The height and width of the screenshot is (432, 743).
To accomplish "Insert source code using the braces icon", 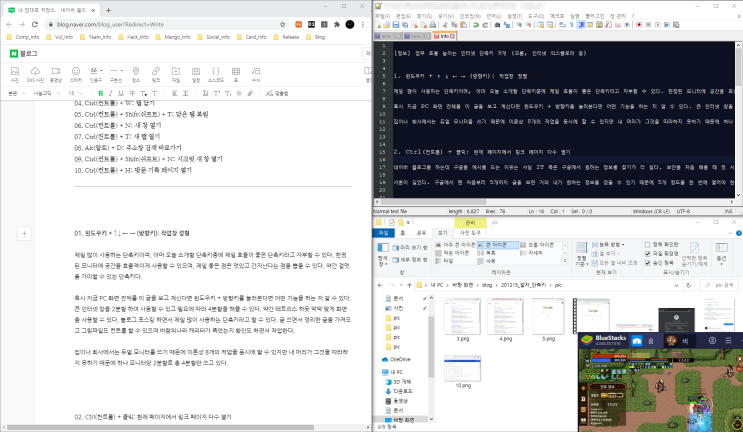I will point(216,72).
